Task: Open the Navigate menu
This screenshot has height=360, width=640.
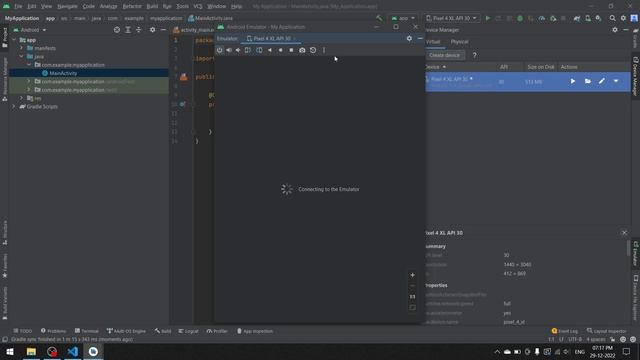Action: pyautogui.click(x=67, y=7)
